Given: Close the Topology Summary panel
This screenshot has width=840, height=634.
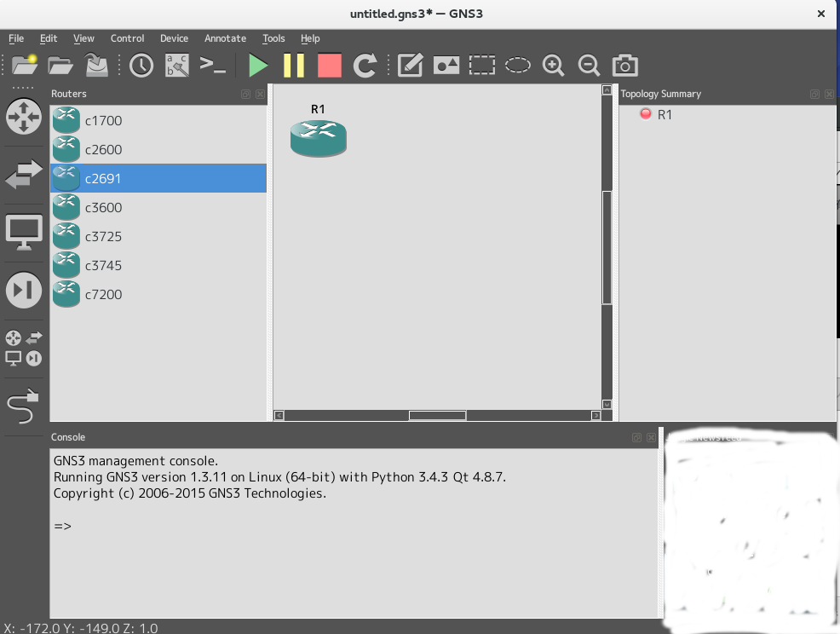Looking at the screenshot, I should pos(829,94).
